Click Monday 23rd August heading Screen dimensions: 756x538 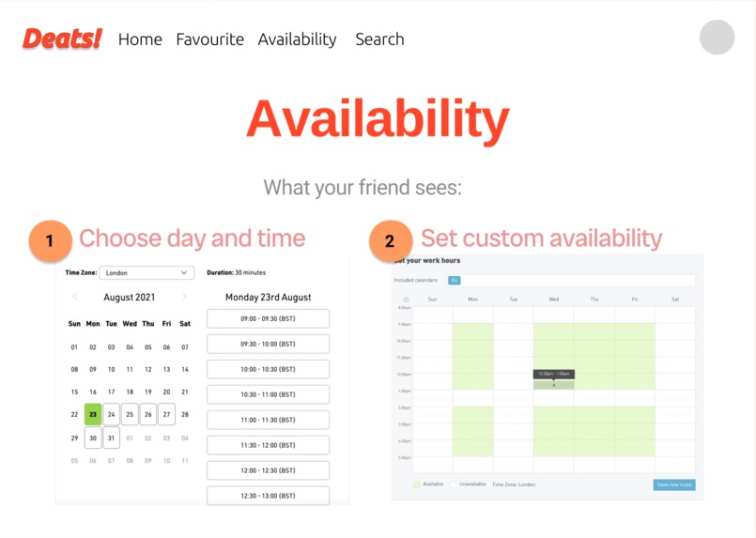click(268, 297)
